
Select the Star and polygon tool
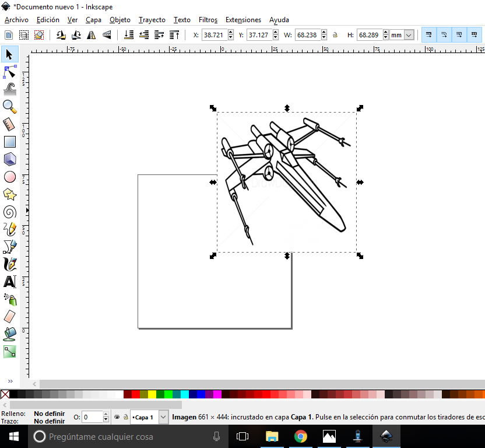[9, 194]
